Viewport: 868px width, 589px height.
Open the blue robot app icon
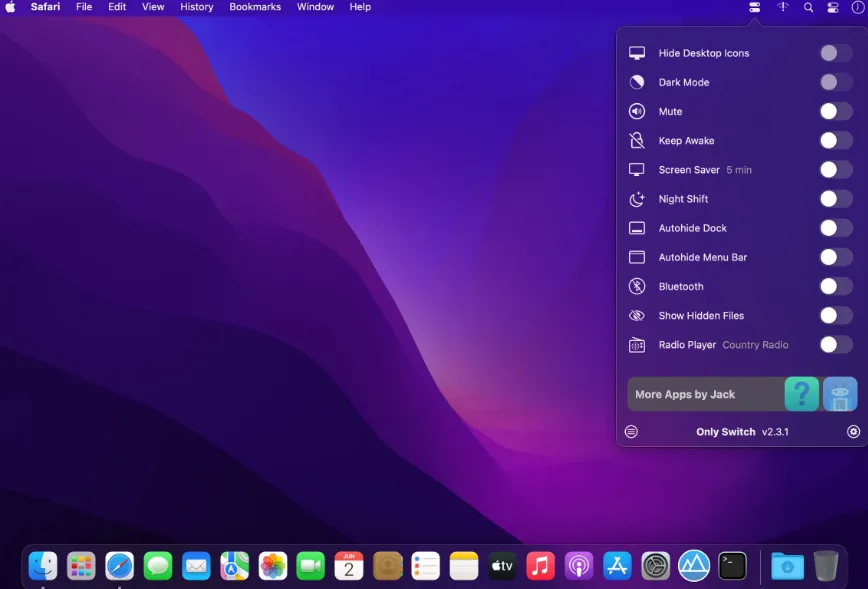[840, 394]
